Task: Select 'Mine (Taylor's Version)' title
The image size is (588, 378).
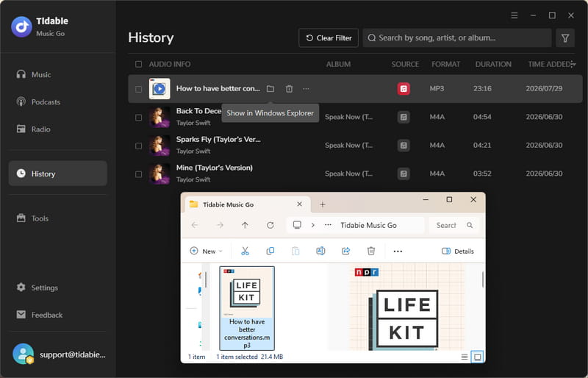Action: (x=215, y=168)
